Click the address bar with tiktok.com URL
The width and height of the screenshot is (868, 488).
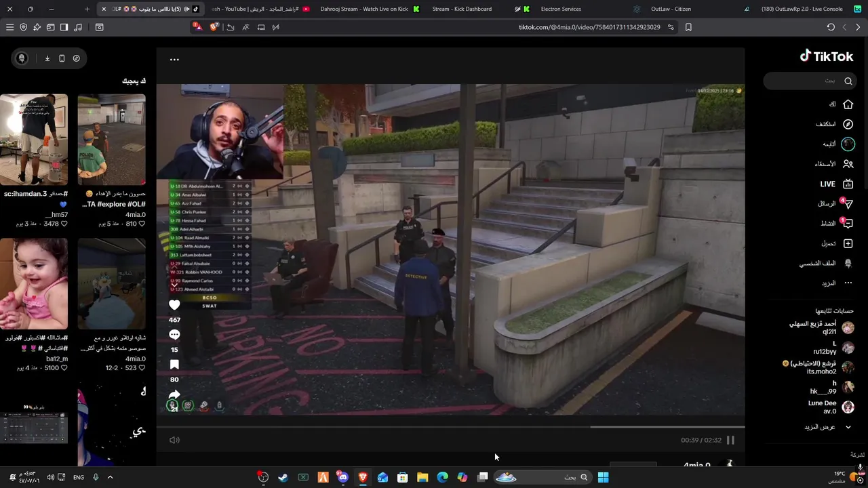point(589,27)
